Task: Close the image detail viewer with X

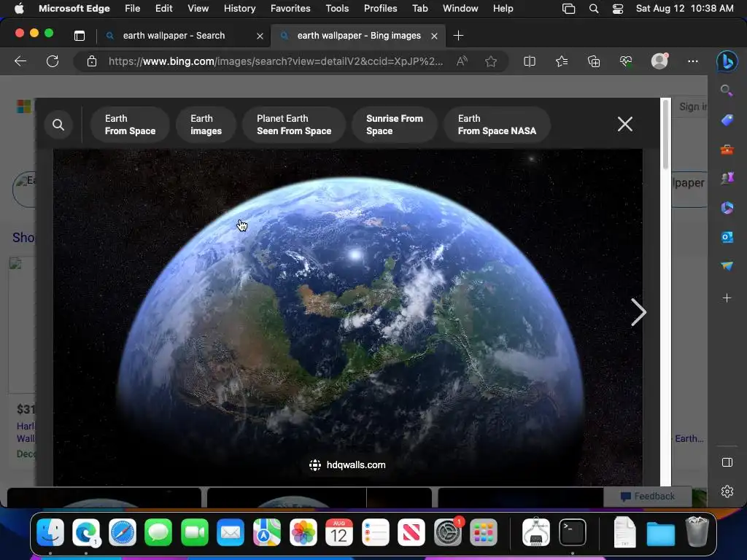Action: point(625,124)
